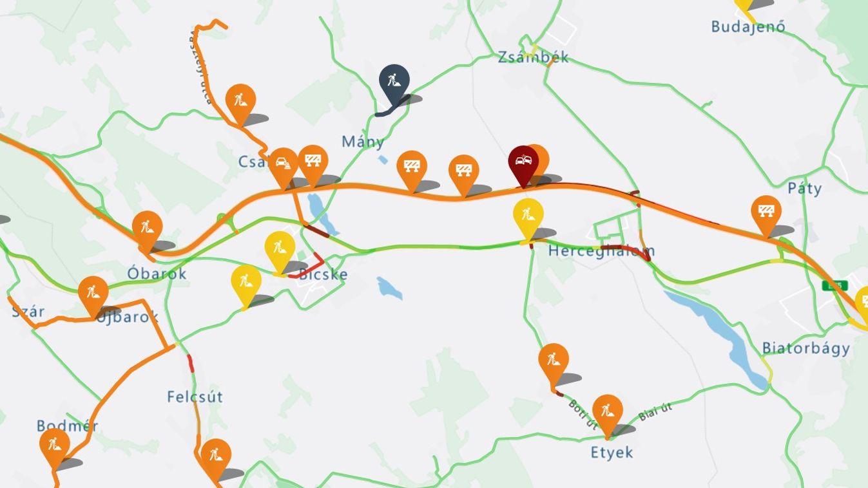This screenshot has width=868, height=488.
Task: Select the Biatorbágy town label
Action: 806,348
